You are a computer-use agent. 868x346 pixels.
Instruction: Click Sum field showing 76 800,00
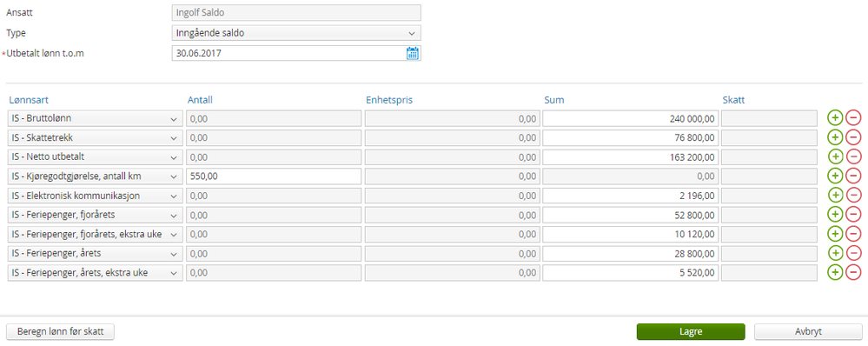click(630, 138)
